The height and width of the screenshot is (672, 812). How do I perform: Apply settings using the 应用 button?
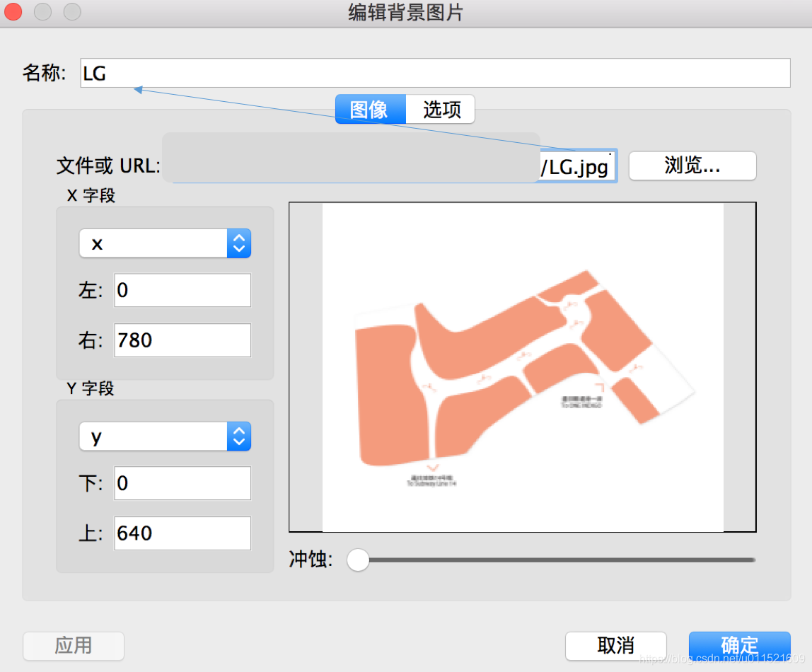click(x=73, y=645)
